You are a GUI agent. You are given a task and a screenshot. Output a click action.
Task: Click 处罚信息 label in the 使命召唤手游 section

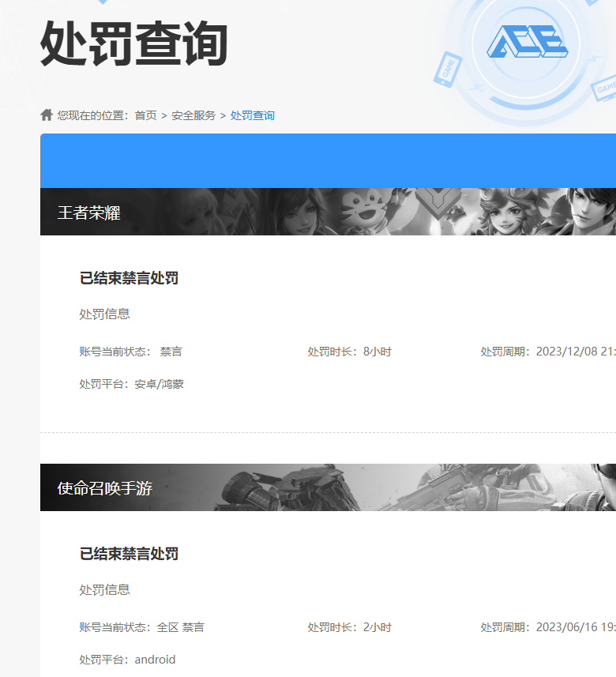[105, 590]
